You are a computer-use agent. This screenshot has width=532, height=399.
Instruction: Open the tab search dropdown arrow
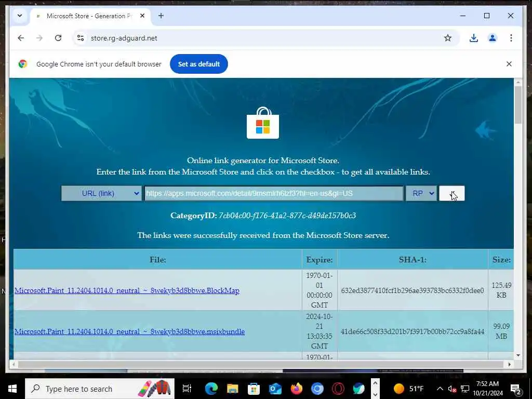20,16
